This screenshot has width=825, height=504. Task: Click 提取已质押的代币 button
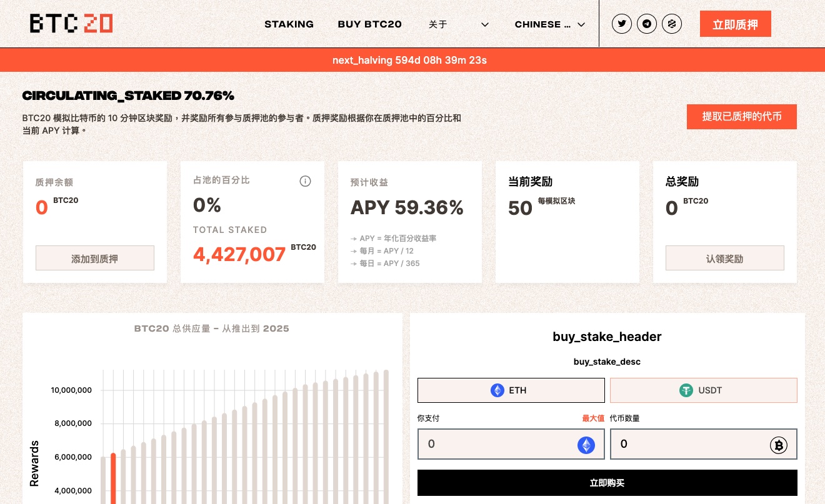742,117
